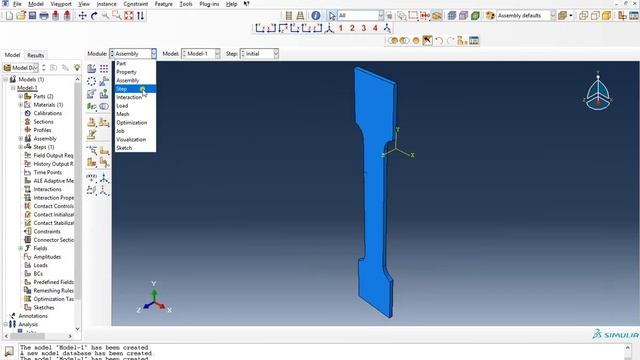Choose Visualization in the module list
This screenshot has width=640, height=360.
click(x=135, y=140)
